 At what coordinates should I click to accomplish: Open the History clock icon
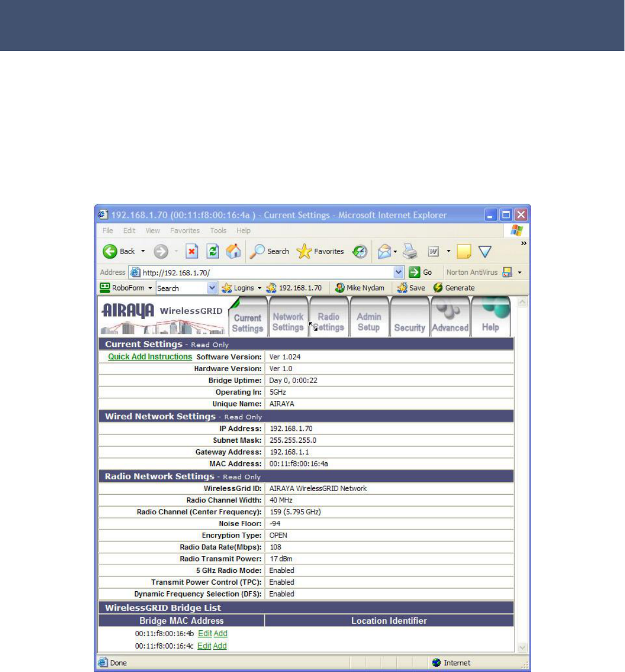click(x=360, y=251)
